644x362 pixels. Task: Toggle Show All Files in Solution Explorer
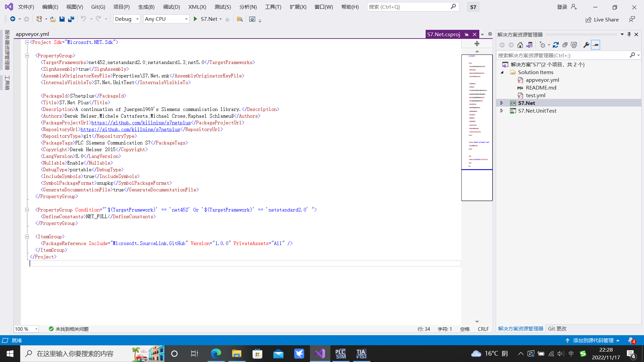pos(574,45)
